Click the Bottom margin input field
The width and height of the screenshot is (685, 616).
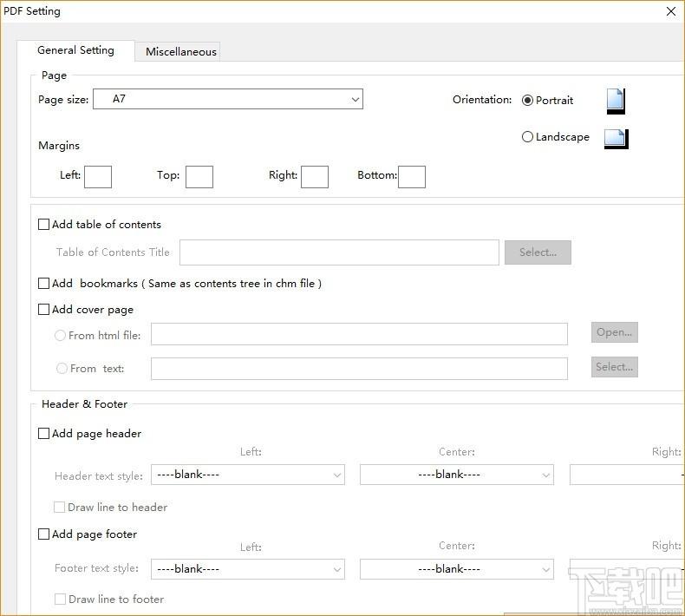[x=412, y=176]
